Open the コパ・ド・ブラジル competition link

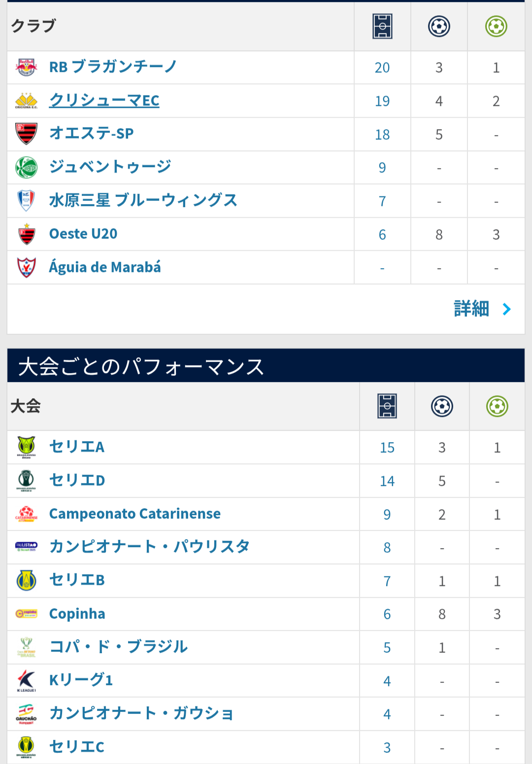coord(119,647)
